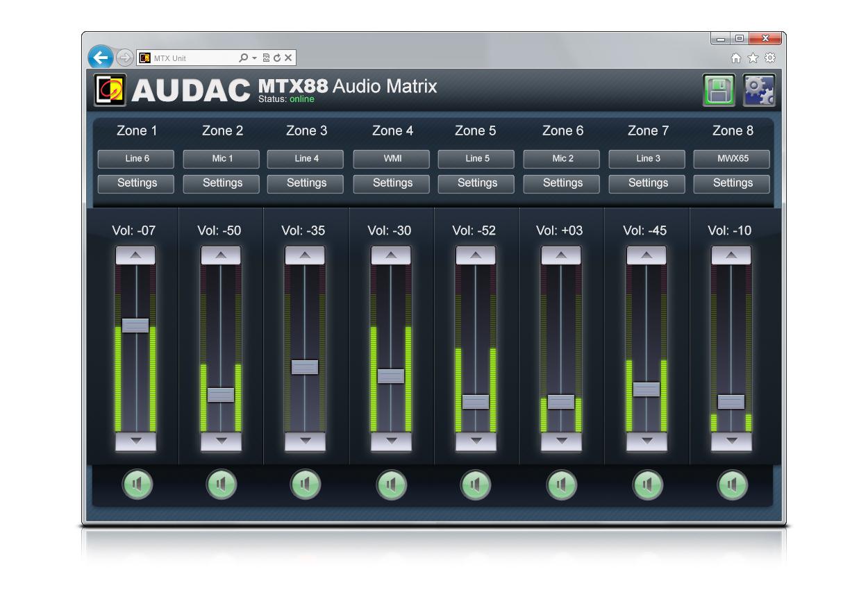
Task: Open Zone 2 input selector showing Mic 1
Action: tap(222, 159)
